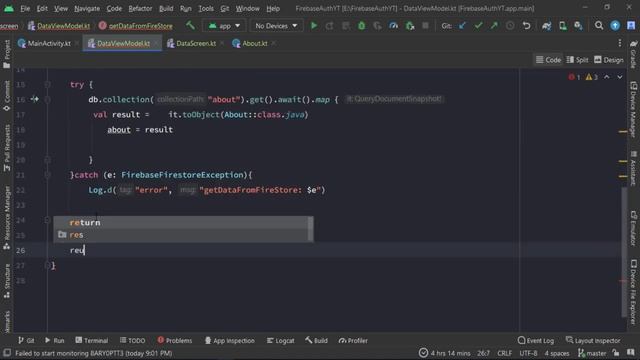Image resolution: width=640 pixels, height=360 pixels.
Task: Switch to Split view mode
Action: [x=577, y=60]
